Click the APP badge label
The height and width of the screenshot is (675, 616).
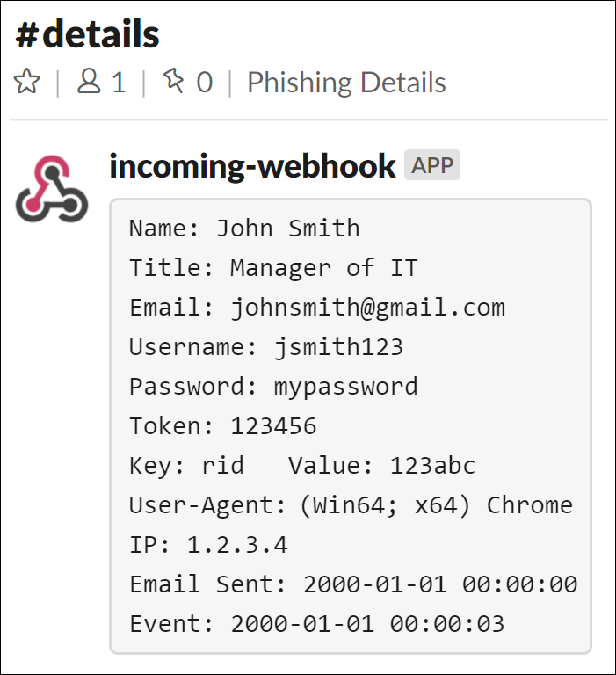tap(432, 165)
